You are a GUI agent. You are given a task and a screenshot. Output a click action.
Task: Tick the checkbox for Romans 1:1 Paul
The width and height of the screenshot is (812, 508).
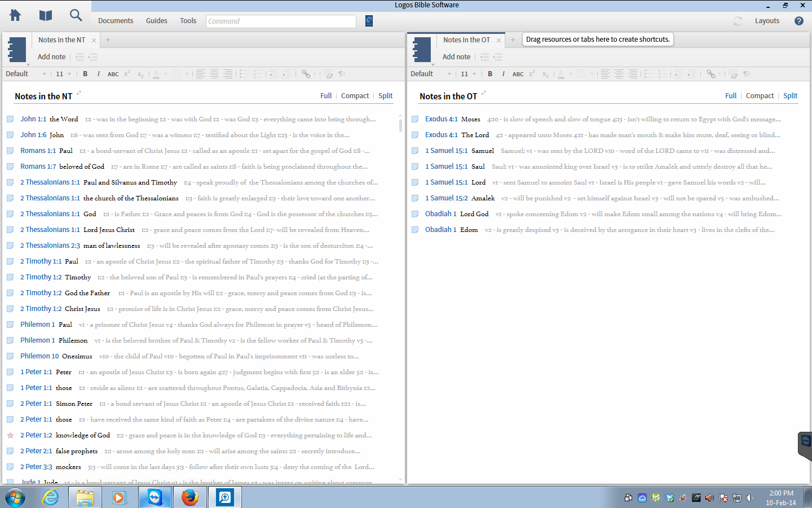tap(10, 151)
